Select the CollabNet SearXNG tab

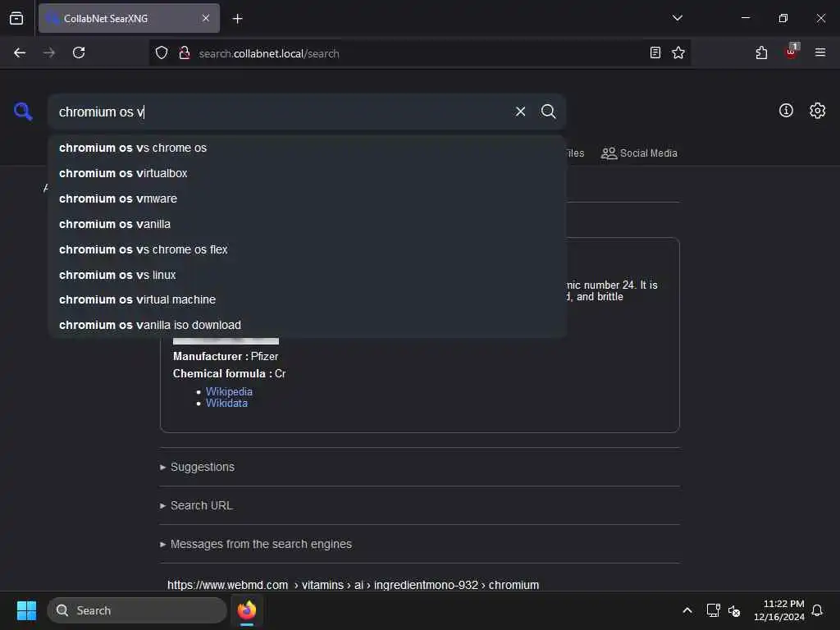[x=129, y=18]
